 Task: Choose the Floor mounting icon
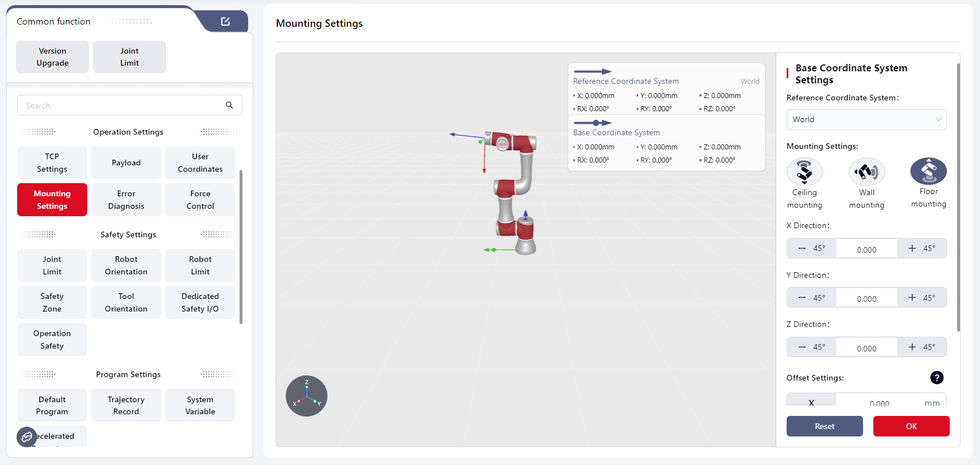pos(928,171)
